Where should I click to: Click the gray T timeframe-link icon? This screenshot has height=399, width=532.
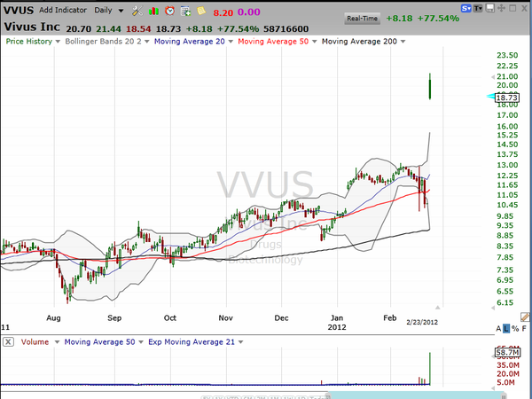[478, 8]
